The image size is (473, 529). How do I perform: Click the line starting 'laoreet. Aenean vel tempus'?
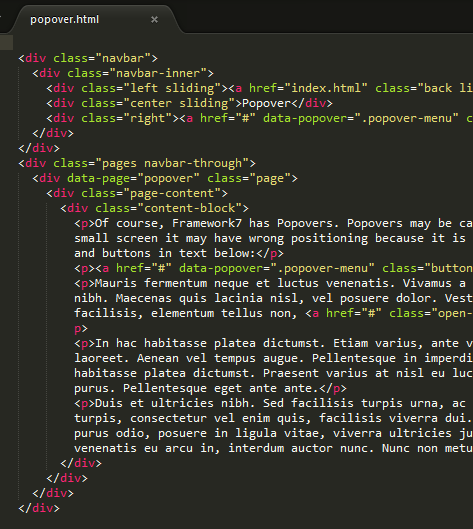274,358
